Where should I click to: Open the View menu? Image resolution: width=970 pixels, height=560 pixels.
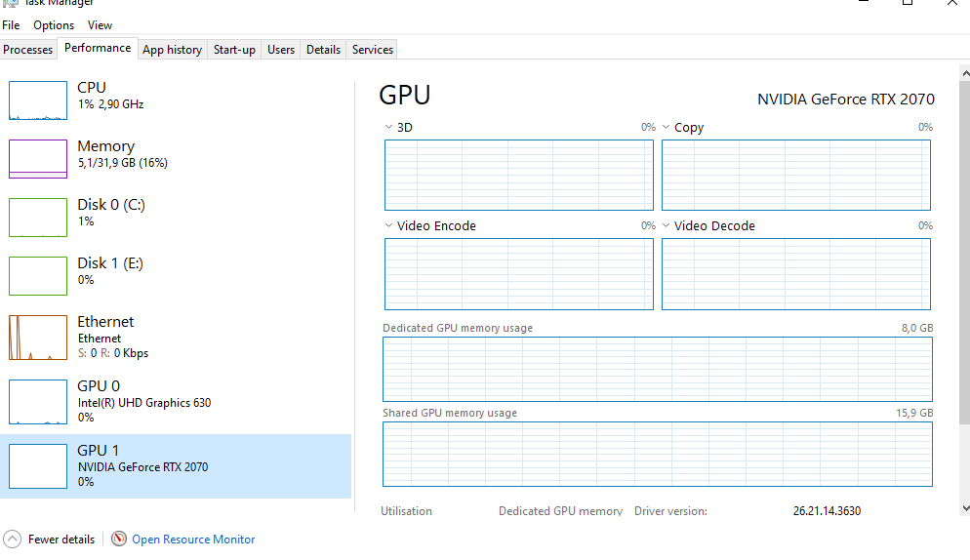100,25
